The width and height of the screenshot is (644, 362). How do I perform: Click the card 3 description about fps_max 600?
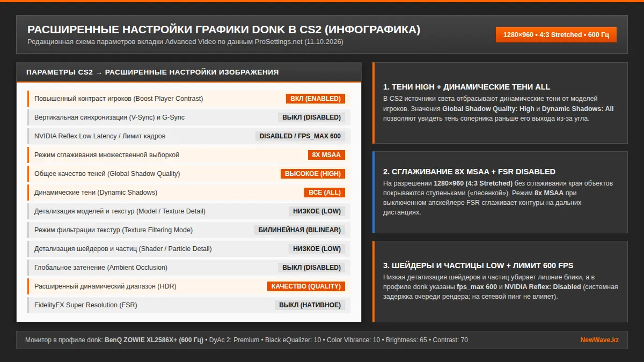coord(500,287)
